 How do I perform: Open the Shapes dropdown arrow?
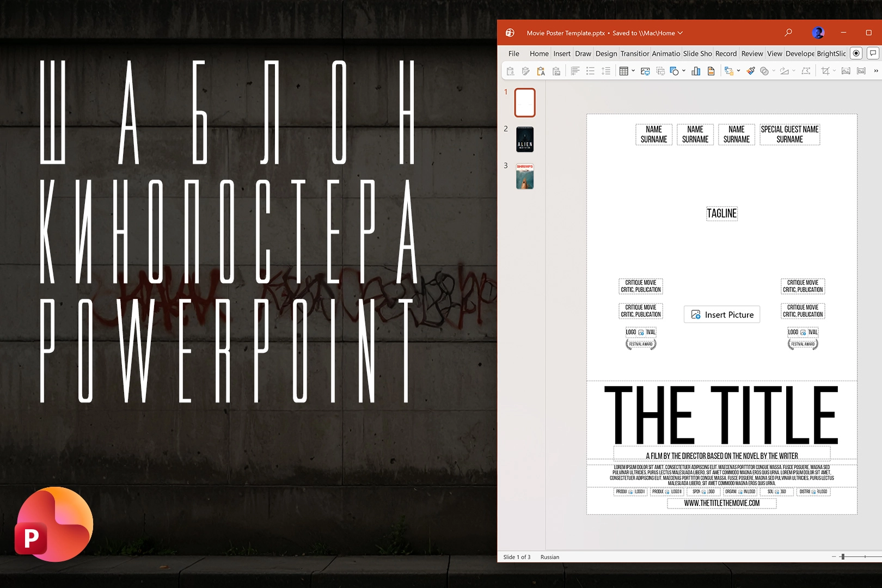click(x=684, y=71)
